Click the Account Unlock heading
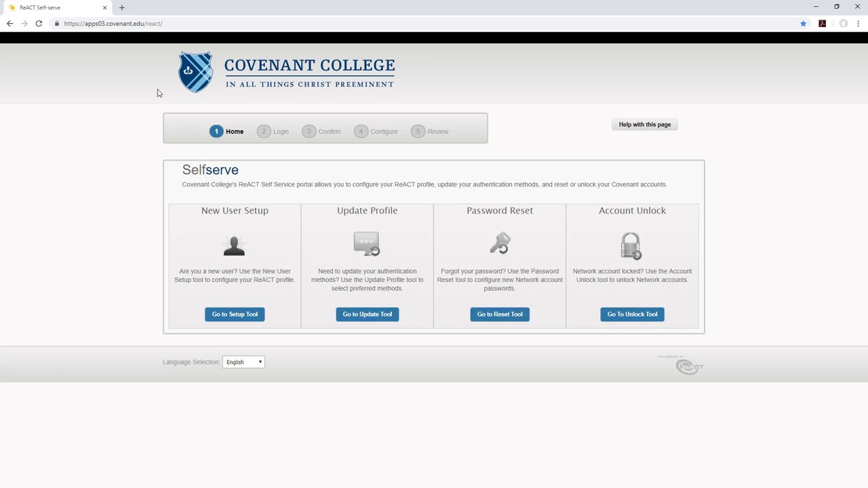 (x=632, y=211)
